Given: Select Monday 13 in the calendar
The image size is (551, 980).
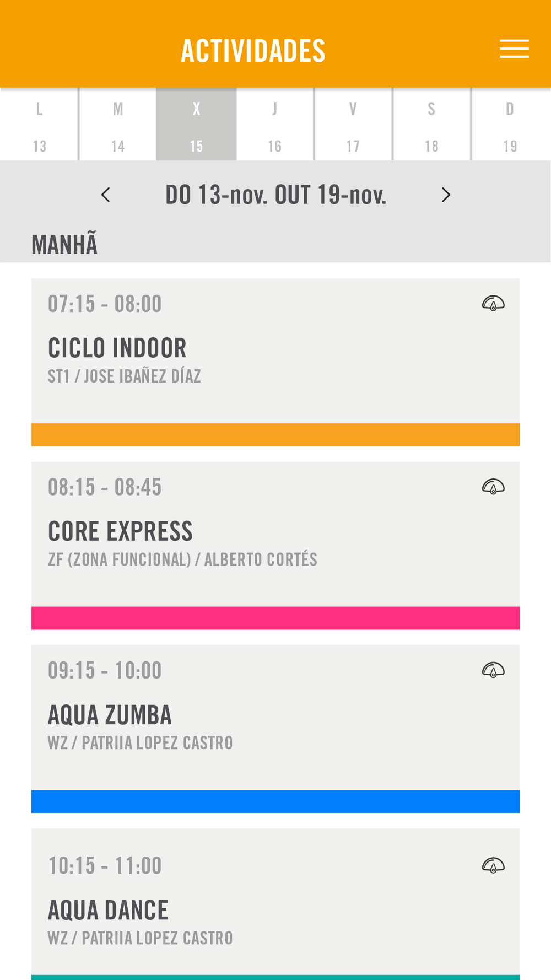Looking at the screenshot, I should click(x=39, y=125).
